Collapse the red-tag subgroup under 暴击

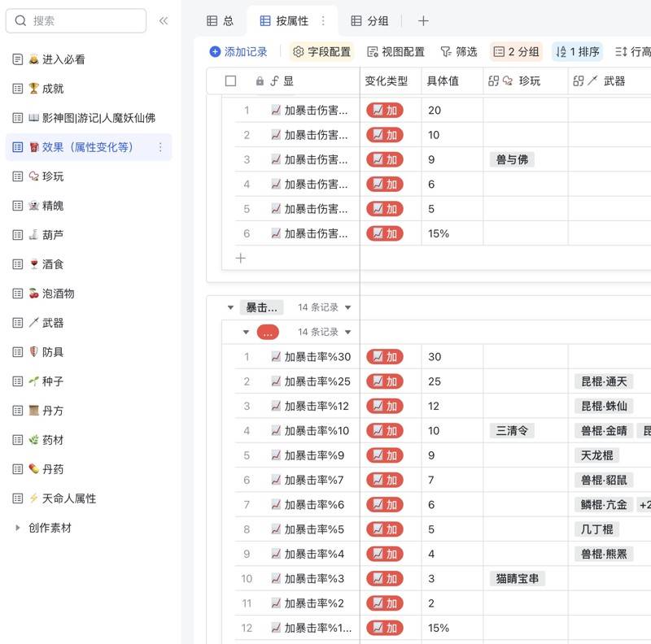tap(246, 333)
